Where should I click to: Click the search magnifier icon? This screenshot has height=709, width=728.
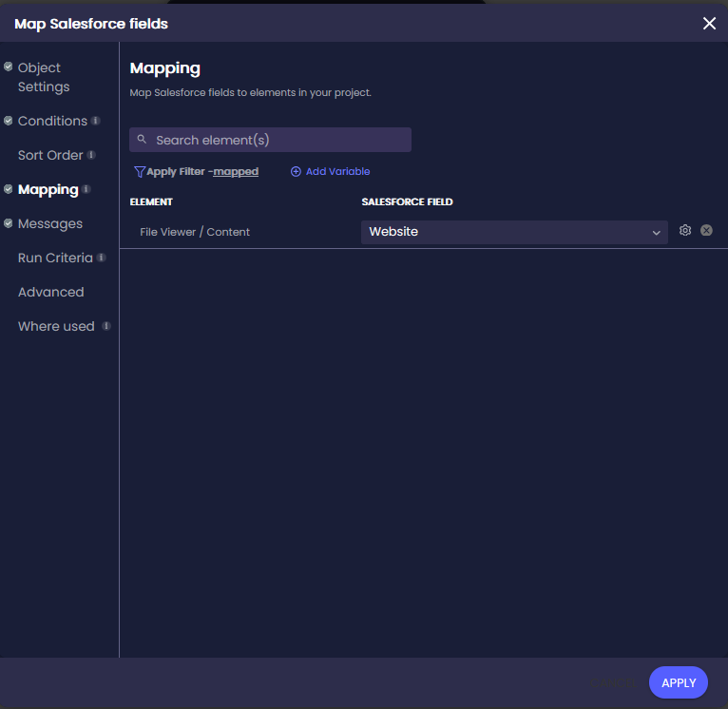click(142, 140)
